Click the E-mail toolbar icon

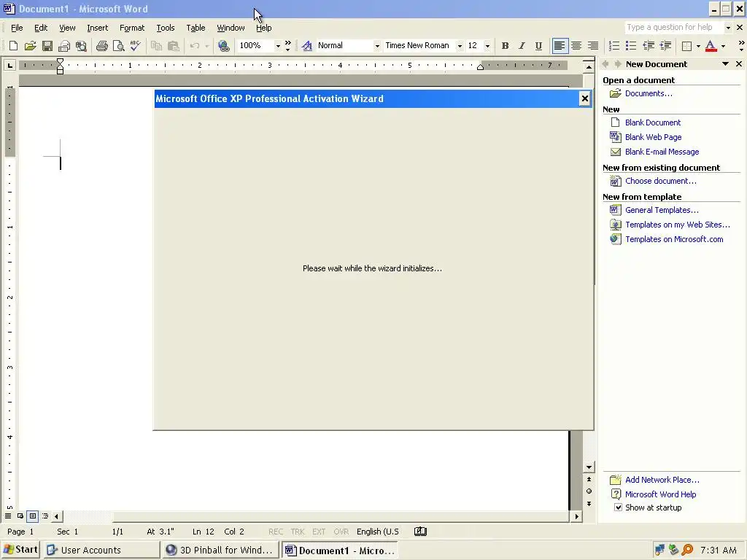coord(64,46)
